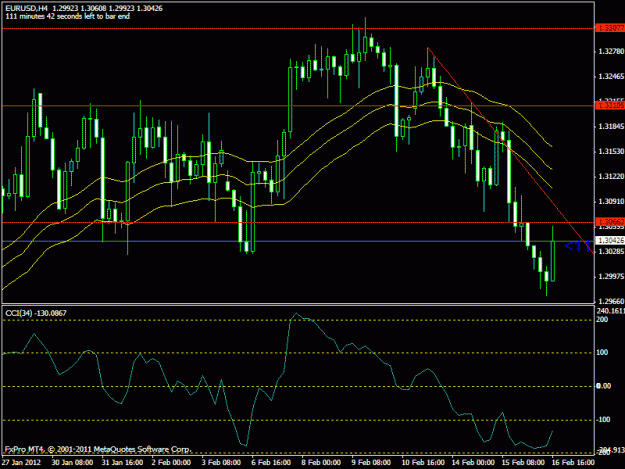
Task: Click the red 1.33077 price level tag
Action: pos(610,28)
